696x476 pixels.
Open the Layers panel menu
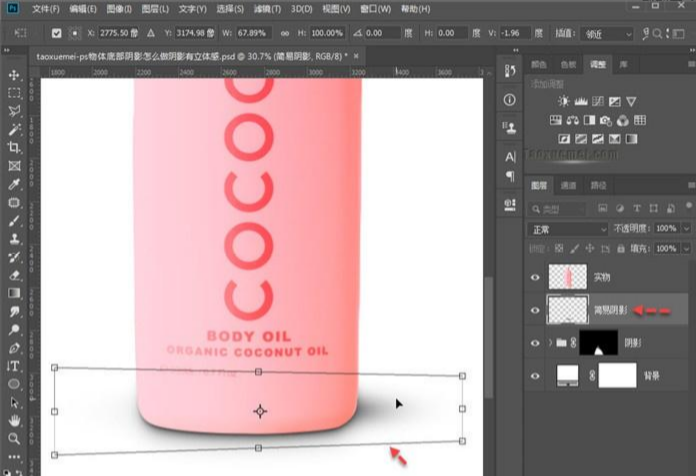tap(691, 185)
